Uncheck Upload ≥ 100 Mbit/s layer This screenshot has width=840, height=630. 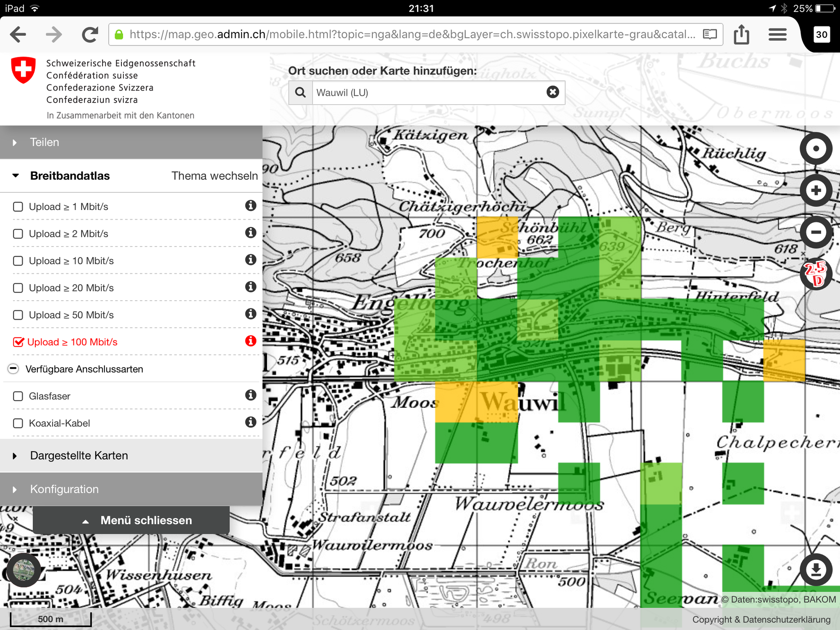coord(18,342)
